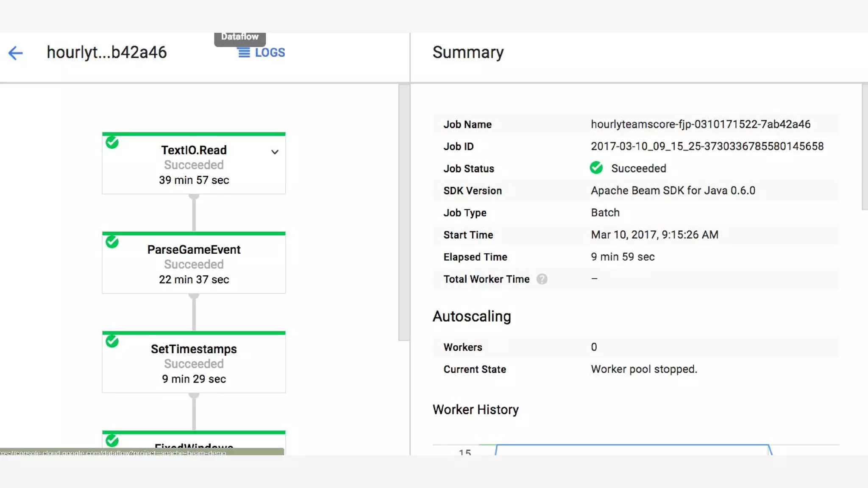Click the graph panel vertical scrollbar
Screen dimensions: 868x488
[x=404, y=212]
